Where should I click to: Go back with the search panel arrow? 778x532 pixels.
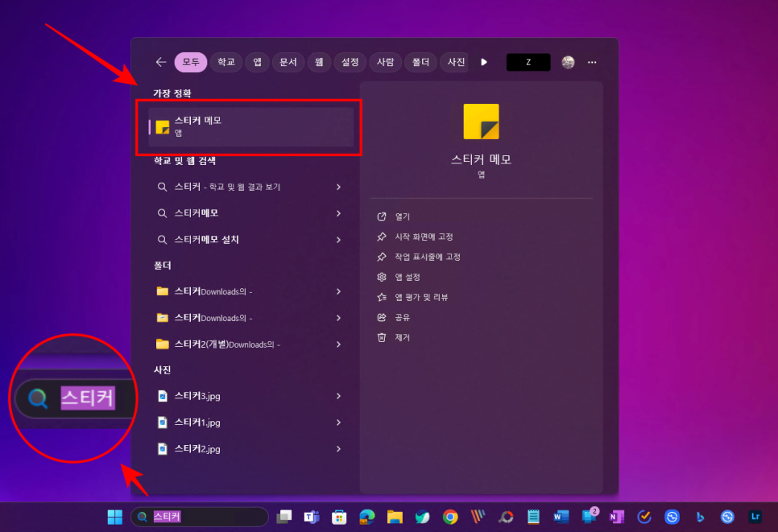(x=161, y=62)
